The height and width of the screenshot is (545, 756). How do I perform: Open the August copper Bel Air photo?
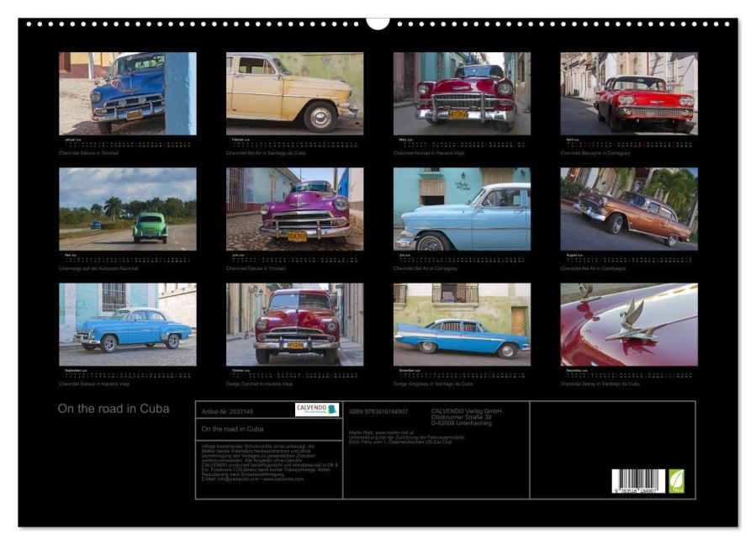(x=629, y=209)
